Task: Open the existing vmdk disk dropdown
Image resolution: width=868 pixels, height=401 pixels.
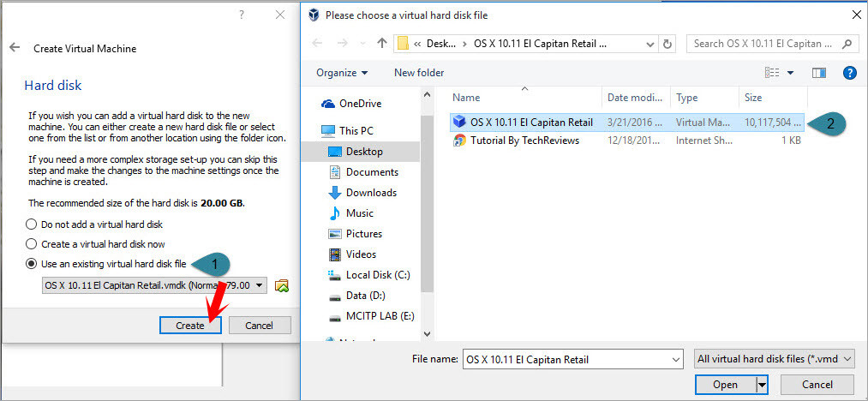Action: coord(155,286)
